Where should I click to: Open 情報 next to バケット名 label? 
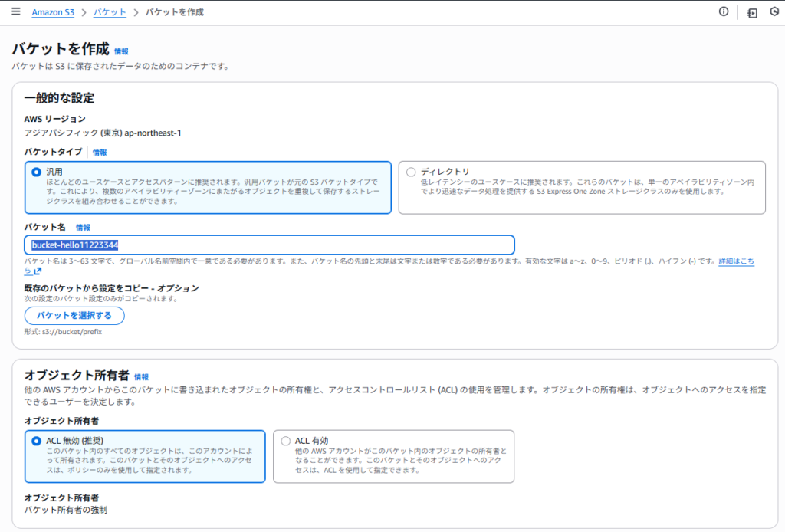click(x=83, y=228)
